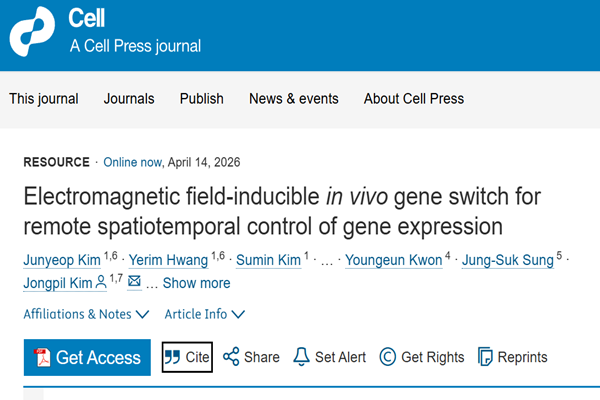
Task: Expand the Article Info section
Action: click(204, 314)
